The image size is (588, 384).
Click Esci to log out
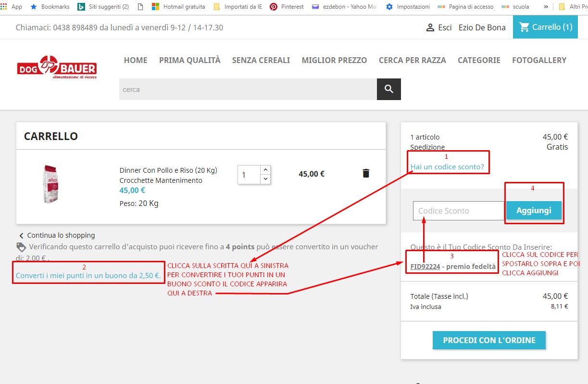(x=439, y=27)
